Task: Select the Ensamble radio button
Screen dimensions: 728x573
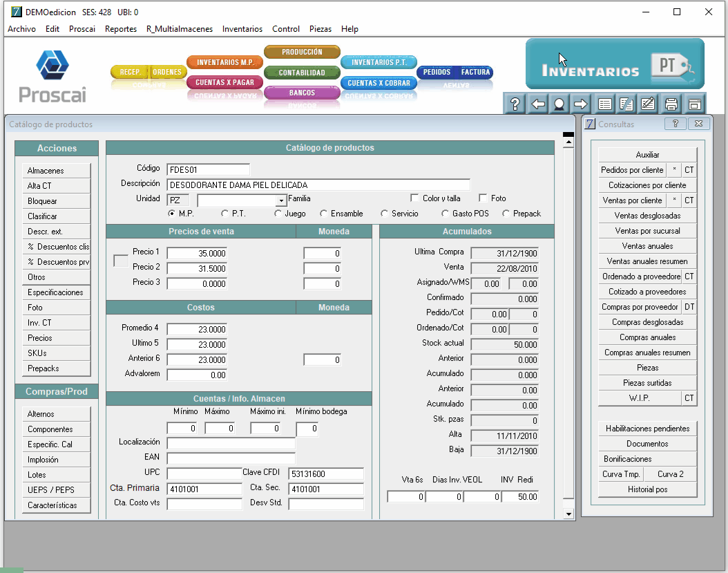Action: pos(324,214)
